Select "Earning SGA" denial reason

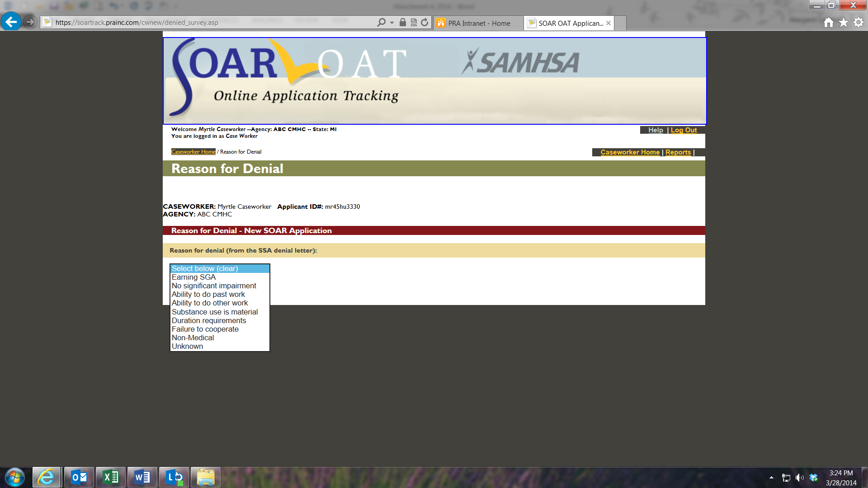tap(193, 277)
